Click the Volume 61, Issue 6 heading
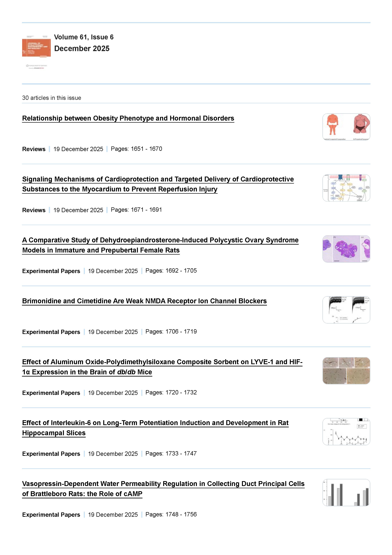This screenshot has height=555, width=392. tap(83, 37)
